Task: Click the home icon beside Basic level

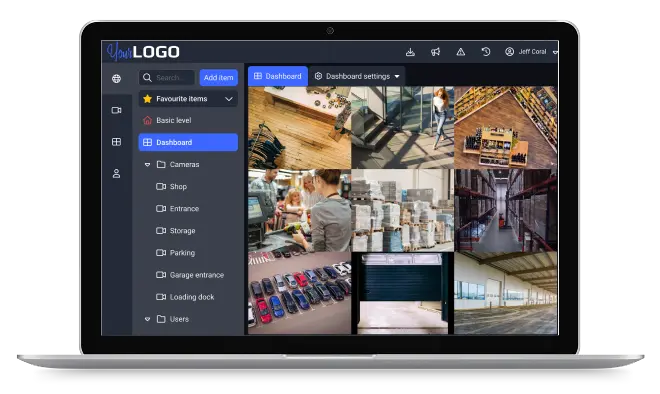Action: click(x=147, y=120)
